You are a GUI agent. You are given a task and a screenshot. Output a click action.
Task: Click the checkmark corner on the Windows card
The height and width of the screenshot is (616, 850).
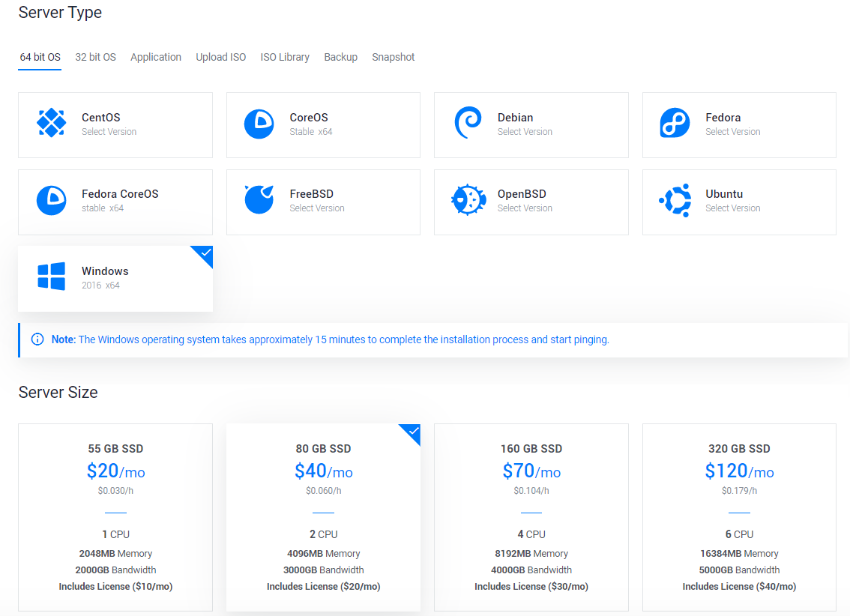coord(203,255)
